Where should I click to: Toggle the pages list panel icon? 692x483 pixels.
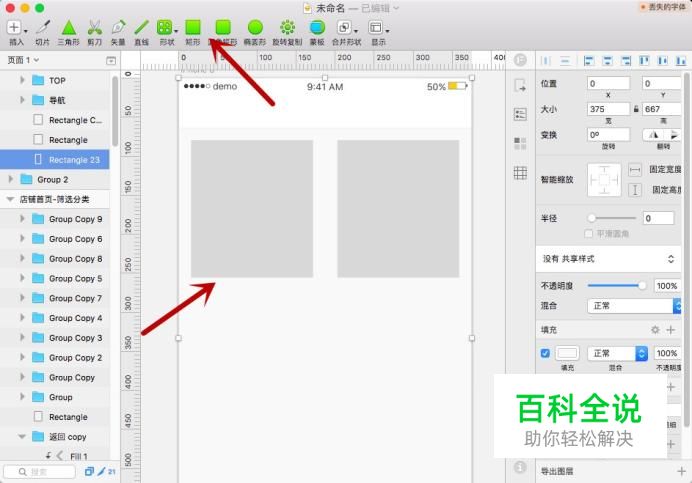(x=111, y=60)
